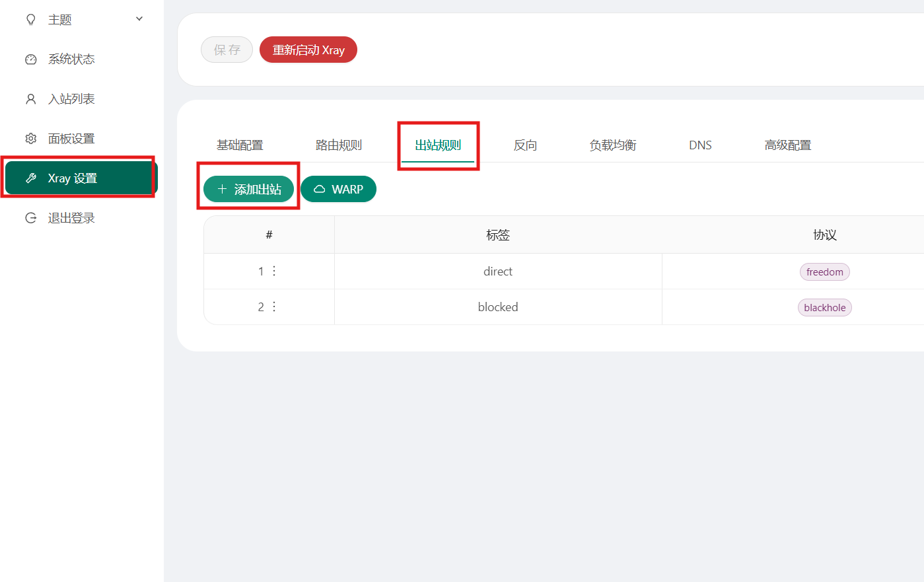Click the 重新启动 Xray button

tap(308, 50)
